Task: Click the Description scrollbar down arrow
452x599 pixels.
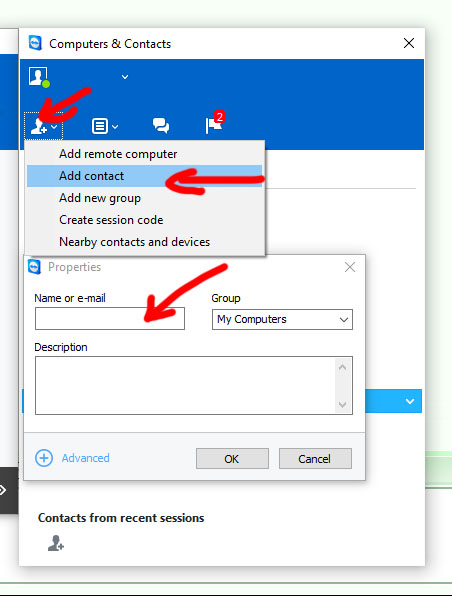Action: tap(342, 405)
